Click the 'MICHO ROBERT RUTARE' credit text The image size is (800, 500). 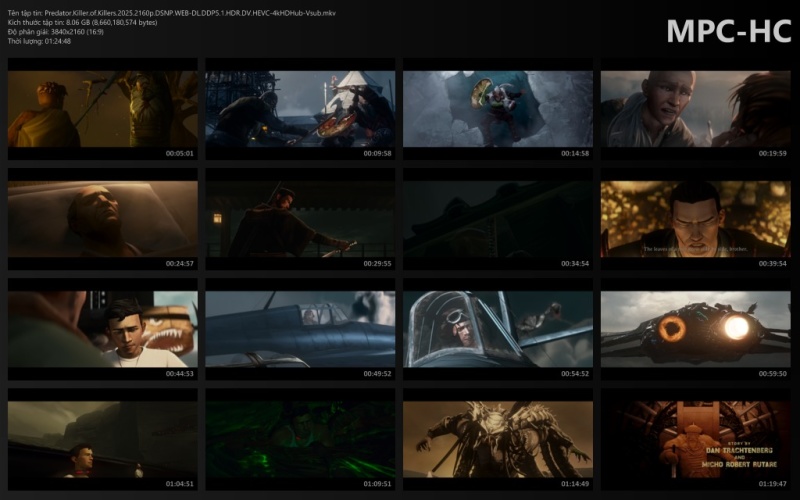(x=739, y=465)
